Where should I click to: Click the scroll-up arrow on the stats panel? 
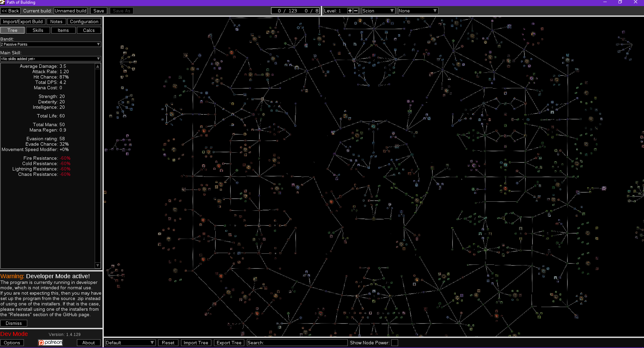(97, 66)
